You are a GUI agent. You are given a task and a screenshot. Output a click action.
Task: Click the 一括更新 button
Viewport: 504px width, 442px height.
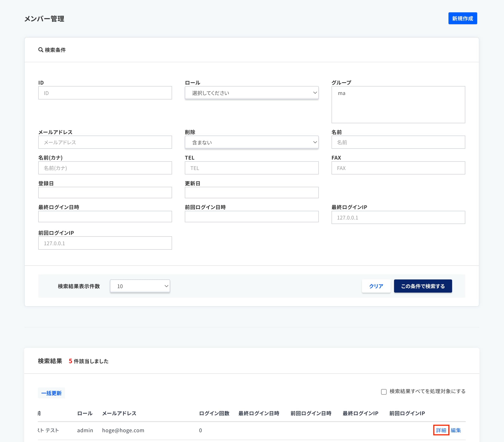coord(51,393)
